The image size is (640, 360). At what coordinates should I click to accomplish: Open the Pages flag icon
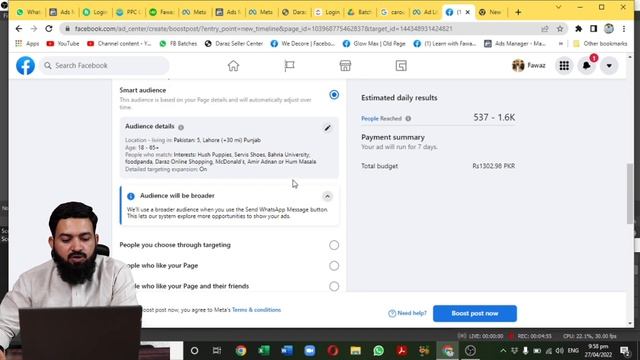click(x=289, y=66)
